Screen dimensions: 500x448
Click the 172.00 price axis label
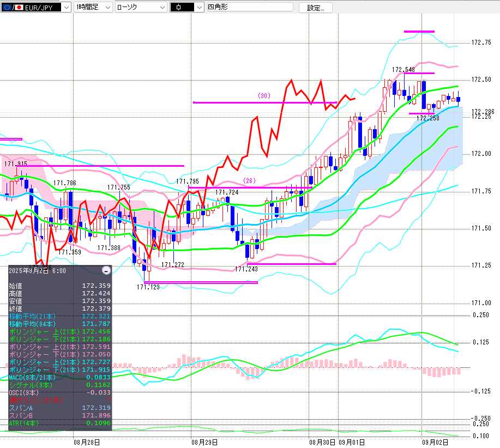[x=481, y=154]
